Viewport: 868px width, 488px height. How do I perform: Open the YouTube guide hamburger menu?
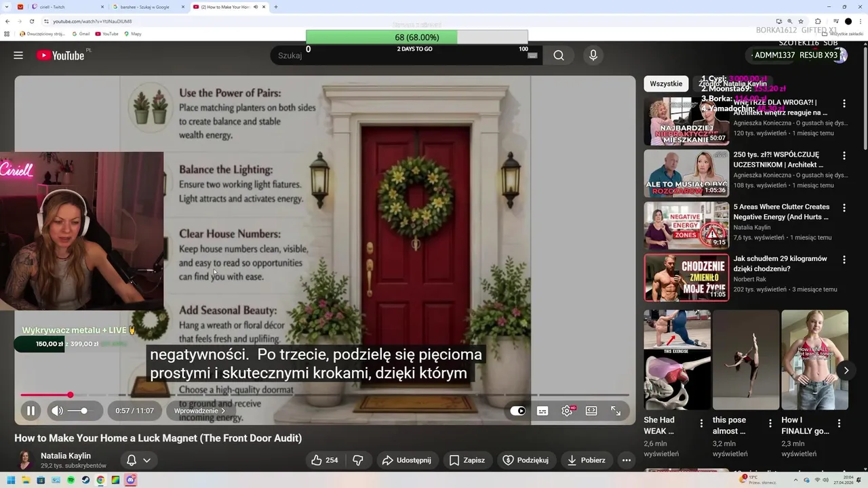(18, 56)
